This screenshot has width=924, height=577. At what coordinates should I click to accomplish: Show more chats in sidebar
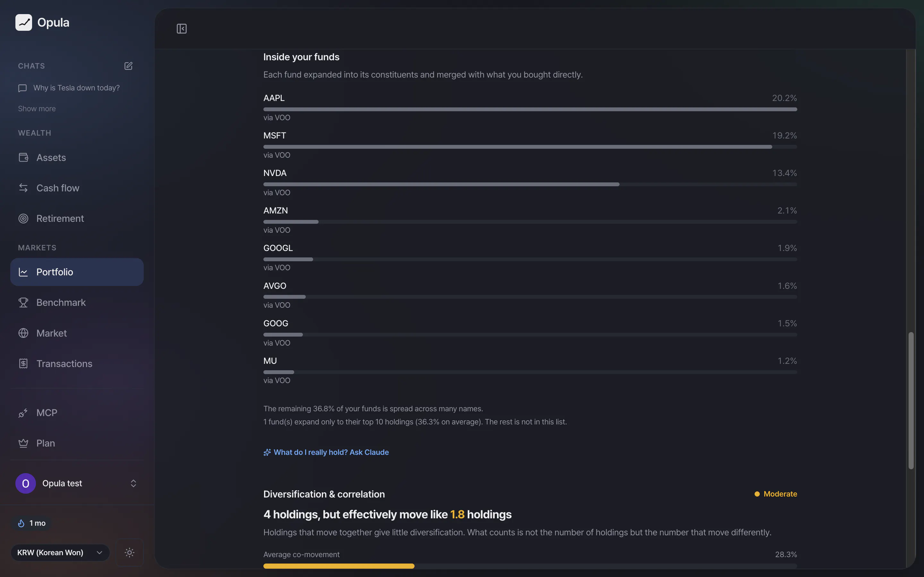[37, 109]
